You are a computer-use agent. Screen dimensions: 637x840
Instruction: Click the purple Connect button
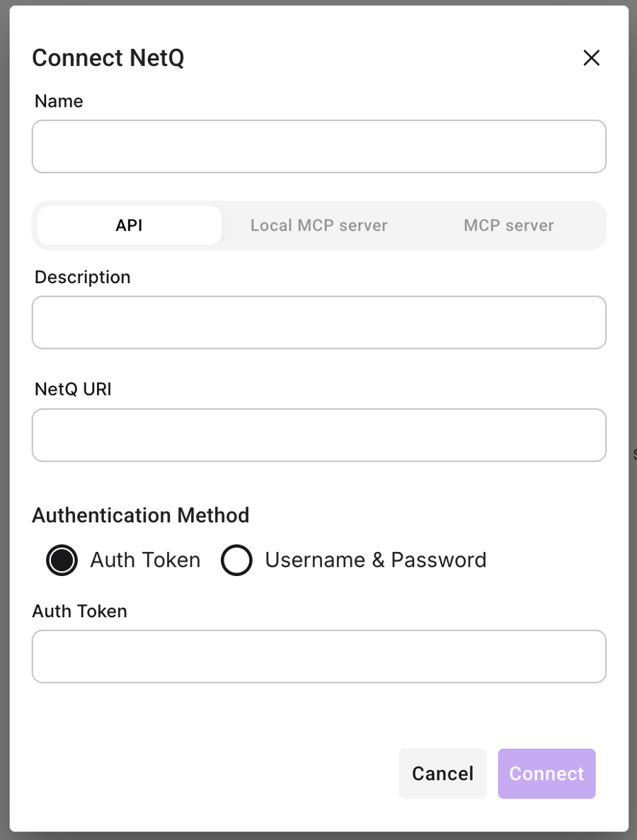[546, 773]
